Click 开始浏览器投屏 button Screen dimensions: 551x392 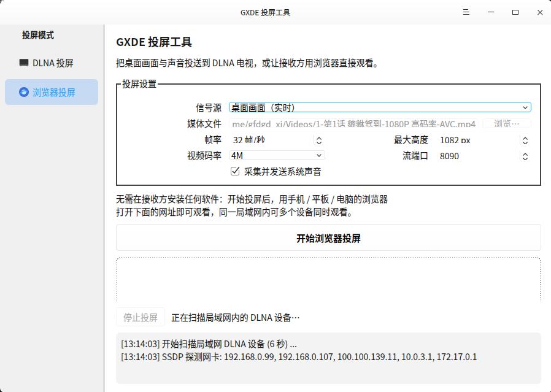[x=328, y=238]
